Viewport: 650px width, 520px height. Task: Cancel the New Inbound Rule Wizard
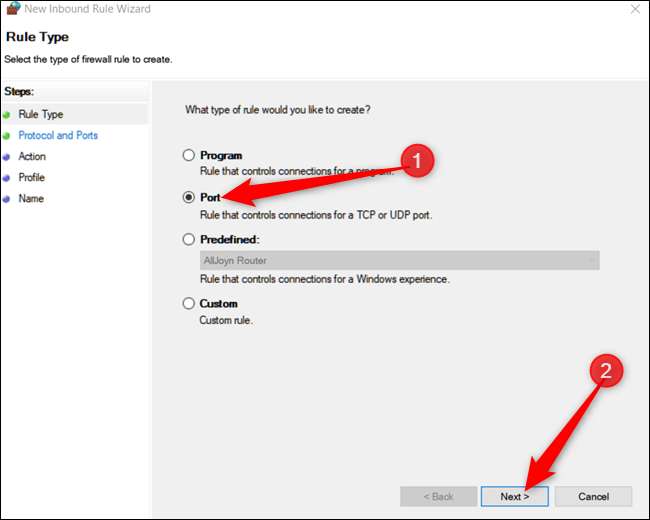(594, 496)
